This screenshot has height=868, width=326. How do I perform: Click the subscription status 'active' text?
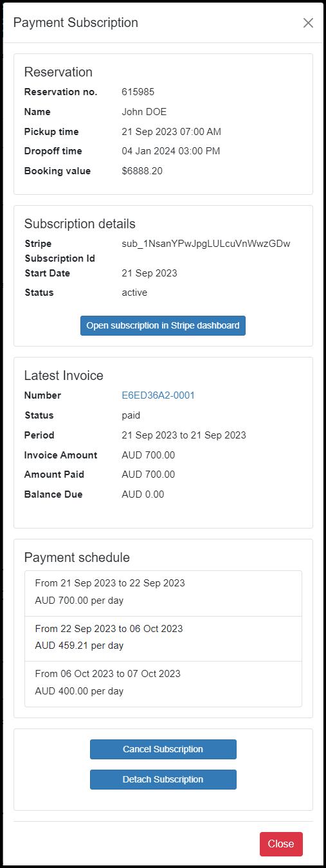pyautogui.click(x=134, y=293)
